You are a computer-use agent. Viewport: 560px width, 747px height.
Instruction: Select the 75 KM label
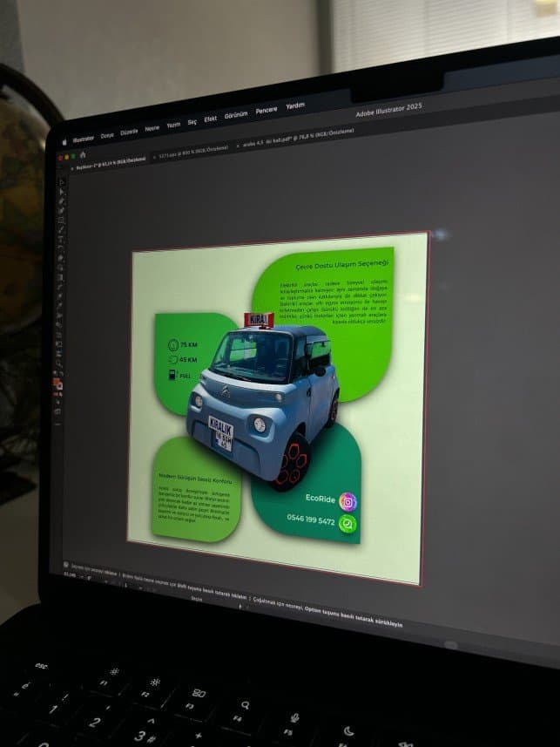point(189,344)
